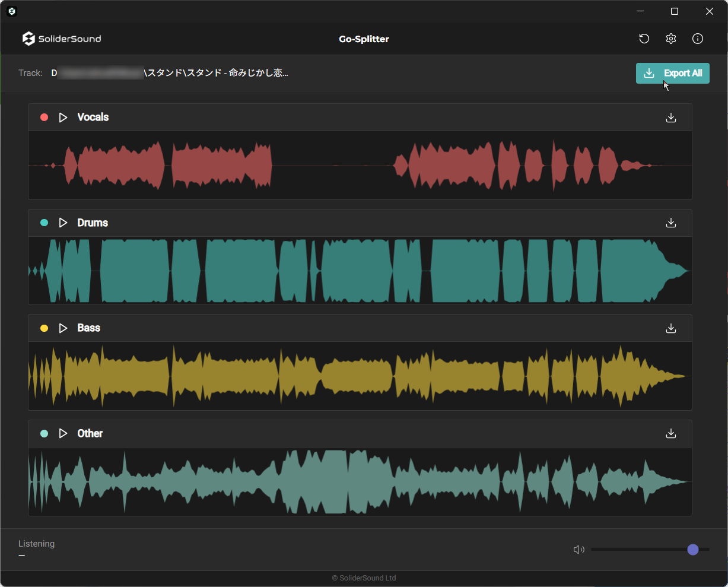Toggle the red Vocals color dot

tap(44, 118)
